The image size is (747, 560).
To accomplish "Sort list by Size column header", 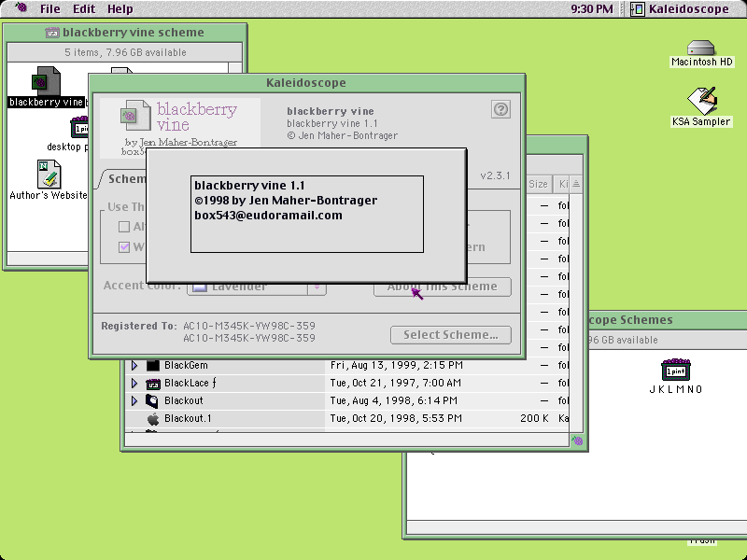I will [539, 184].
